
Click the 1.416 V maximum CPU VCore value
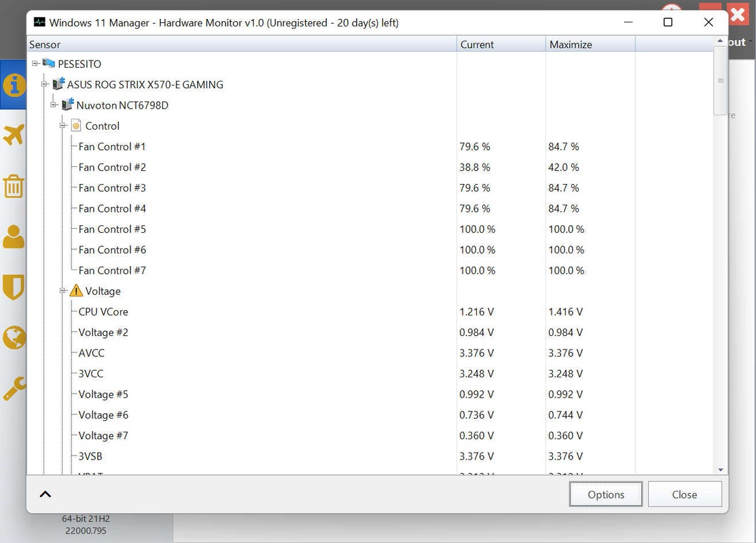click(x=565, y=312)
